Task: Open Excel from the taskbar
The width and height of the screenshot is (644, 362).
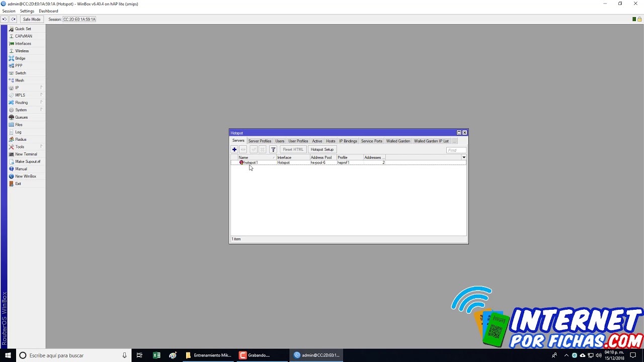Action: click(x=156, y=355)
